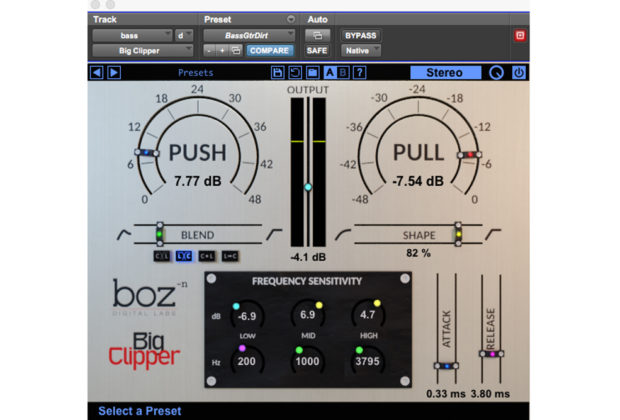Click the SHAPE value 82 %
This screenshot has width=620, height=420.
point(418,253)
